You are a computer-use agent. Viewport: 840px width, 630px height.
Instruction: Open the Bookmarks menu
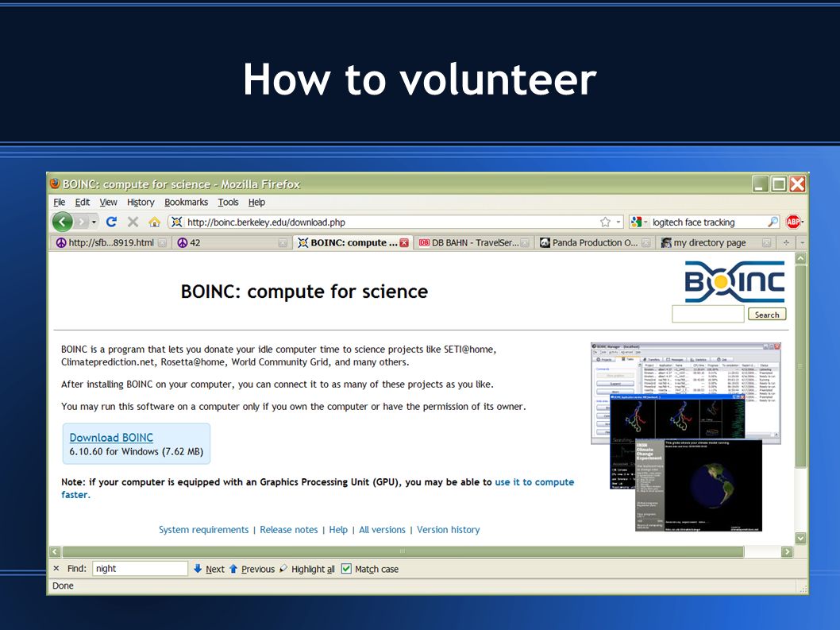[186, 202]
